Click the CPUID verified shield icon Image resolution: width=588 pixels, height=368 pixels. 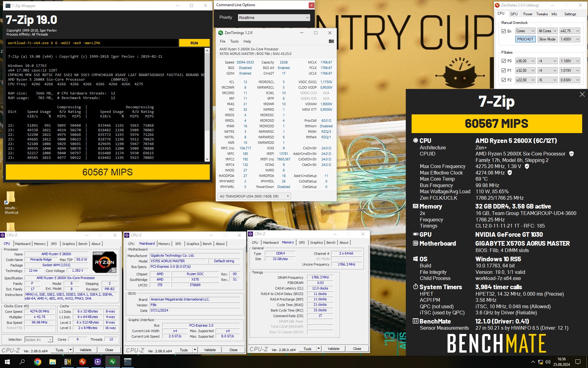571,154
